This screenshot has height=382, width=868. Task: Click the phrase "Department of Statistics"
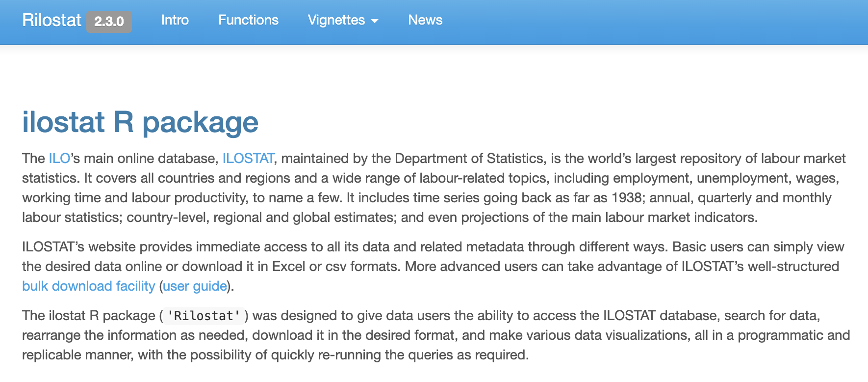(469, 159)
